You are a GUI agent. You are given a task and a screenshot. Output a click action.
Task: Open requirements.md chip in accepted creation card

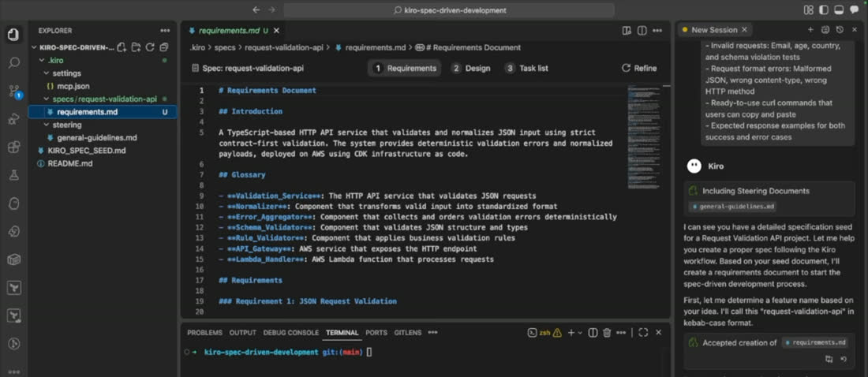point(815,342)
